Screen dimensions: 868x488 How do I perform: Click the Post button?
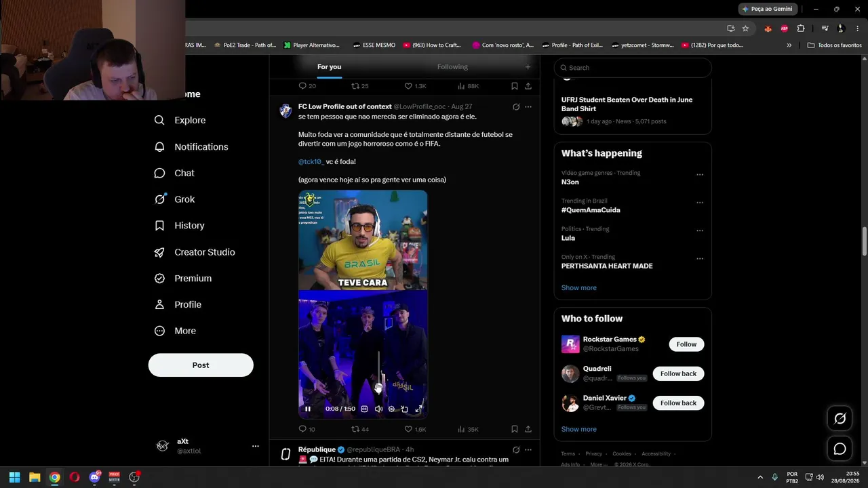[201, 365]
